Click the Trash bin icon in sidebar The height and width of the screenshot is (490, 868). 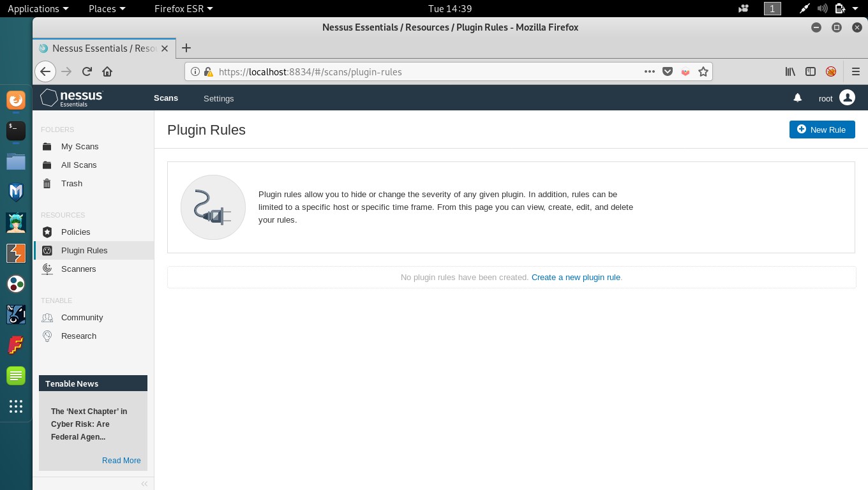[x=47, y=183]
